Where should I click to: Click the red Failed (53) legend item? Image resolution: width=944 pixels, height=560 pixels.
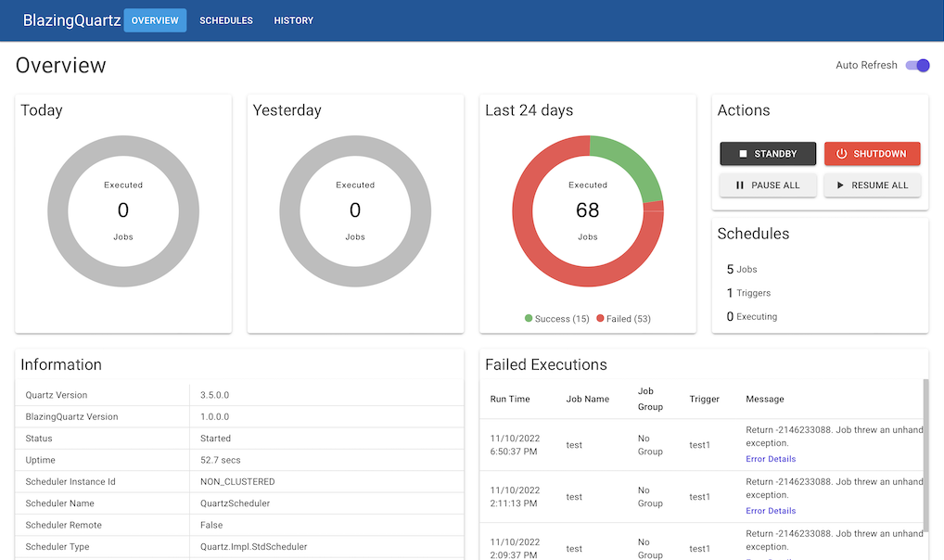click(624, 319)
